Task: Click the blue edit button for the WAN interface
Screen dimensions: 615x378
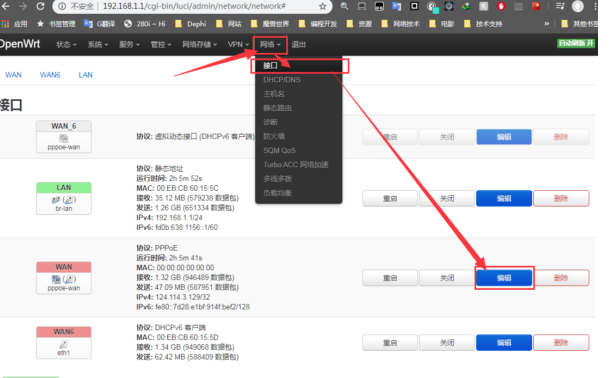Action: [504, 278]
